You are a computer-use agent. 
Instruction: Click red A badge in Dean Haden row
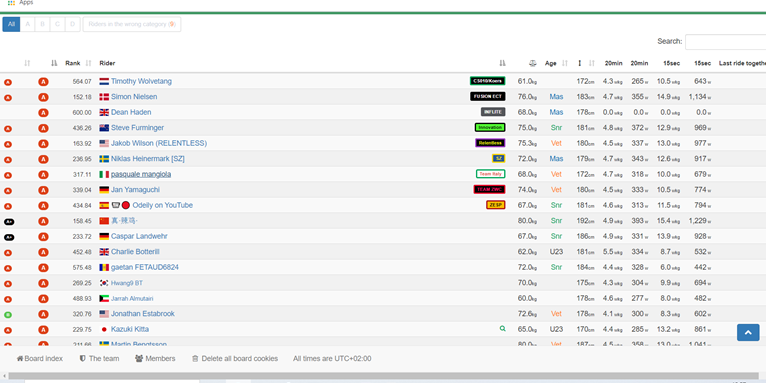coord(43,113)
